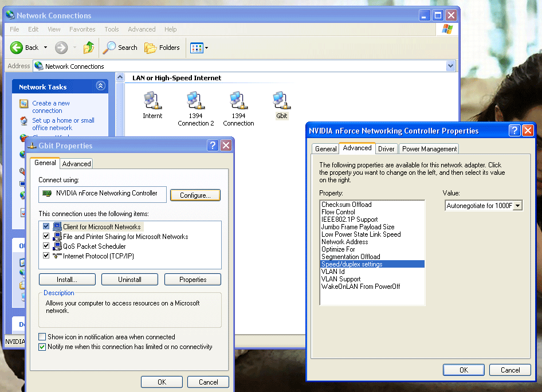Open the Views icon menu

(197, 48)
